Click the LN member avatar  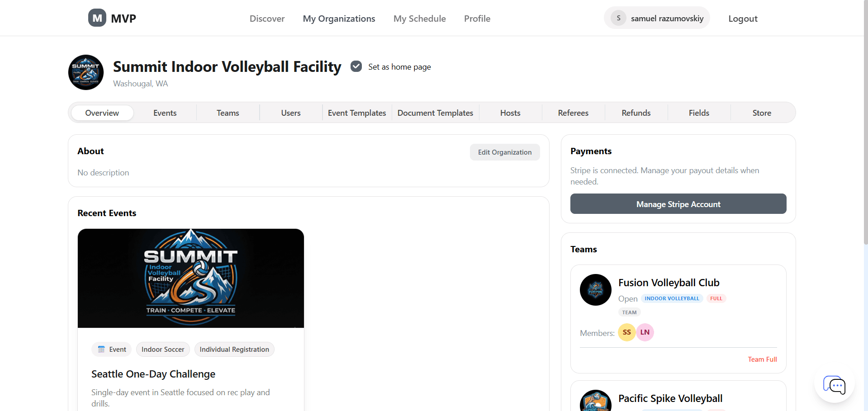click(645, 332)
